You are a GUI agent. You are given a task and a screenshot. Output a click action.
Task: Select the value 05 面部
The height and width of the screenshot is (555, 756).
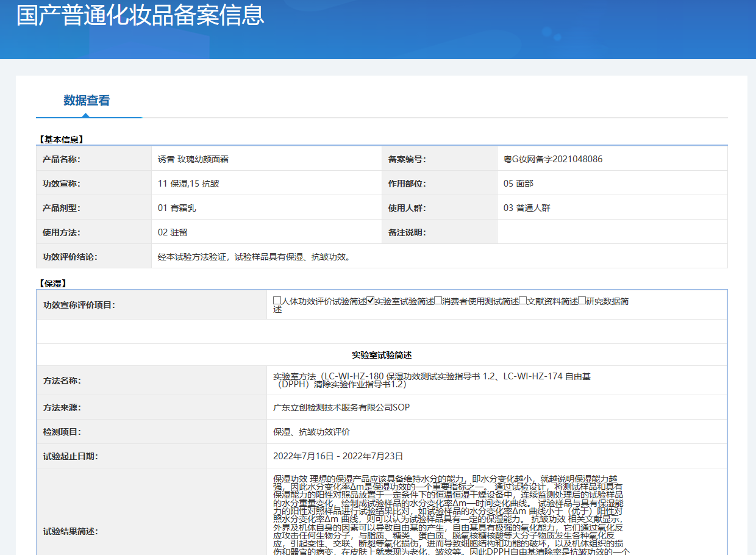[518, 184]
